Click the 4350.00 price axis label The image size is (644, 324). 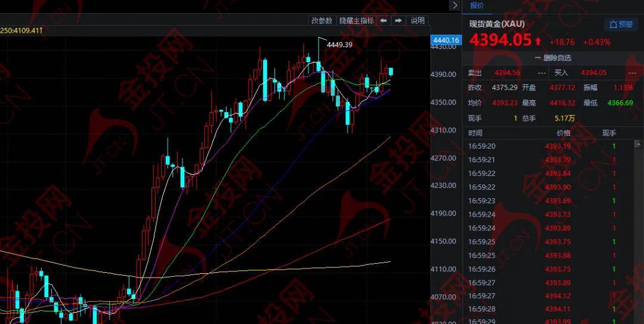click(443, 103)
